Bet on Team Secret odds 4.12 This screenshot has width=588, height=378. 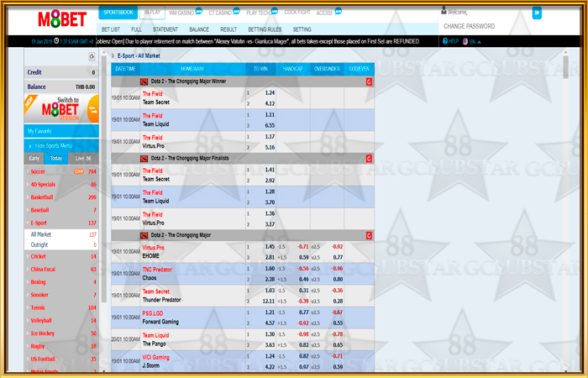click(270, 104)
